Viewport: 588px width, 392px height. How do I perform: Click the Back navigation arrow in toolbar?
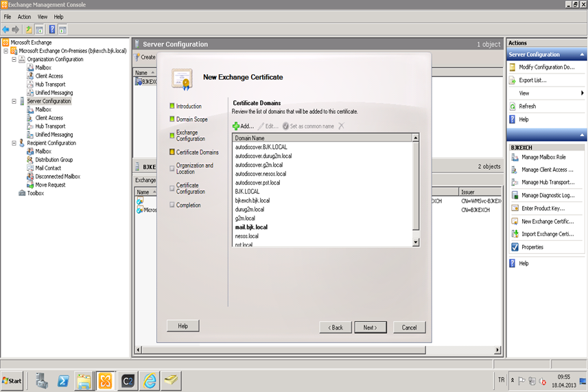click(x=5, y=30)
